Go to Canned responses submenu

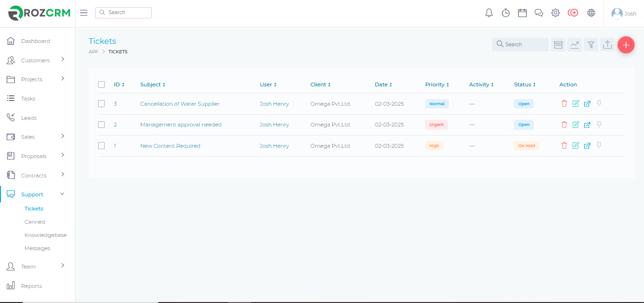[x=35, y=222]
